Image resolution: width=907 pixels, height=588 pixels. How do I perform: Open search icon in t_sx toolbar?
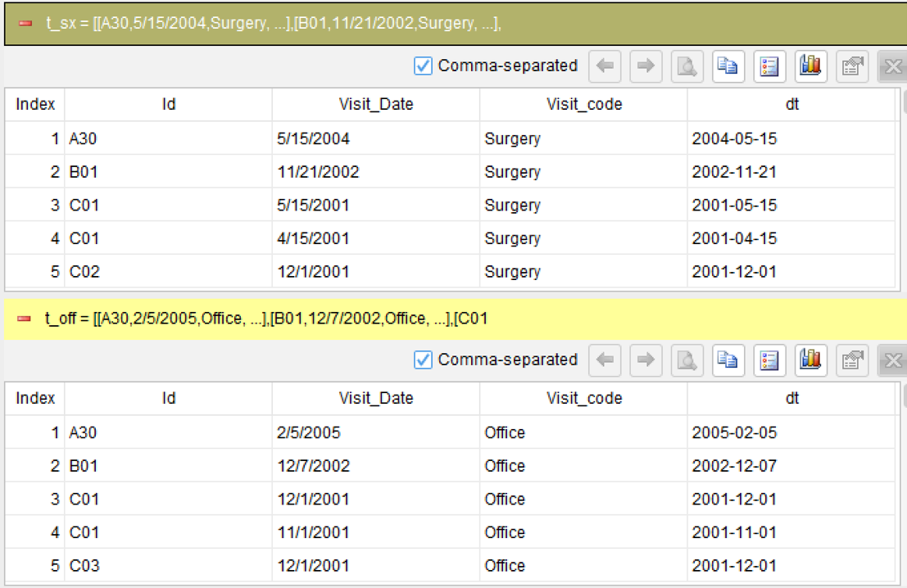[x=687, y=66]
